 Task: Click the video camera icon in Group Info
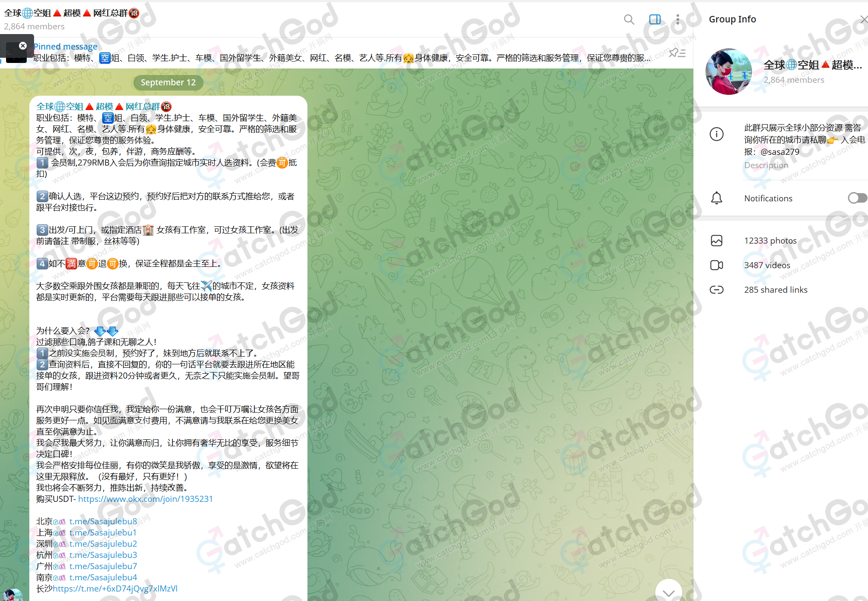coord(717,265)
